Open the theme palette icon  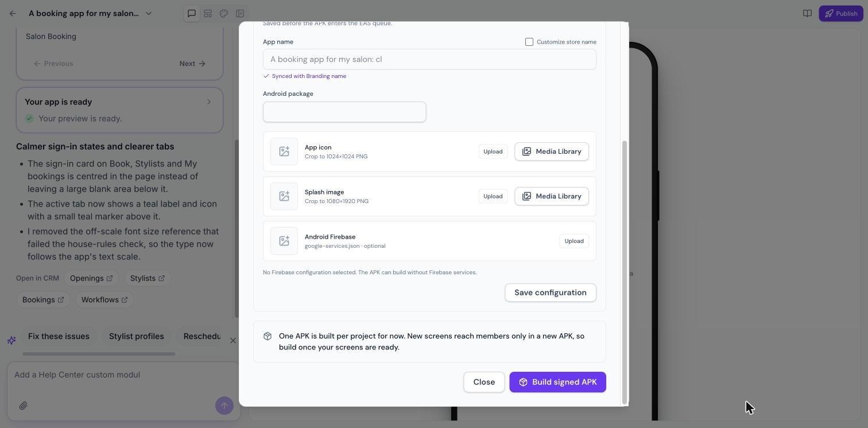click(x=224, y=13)
